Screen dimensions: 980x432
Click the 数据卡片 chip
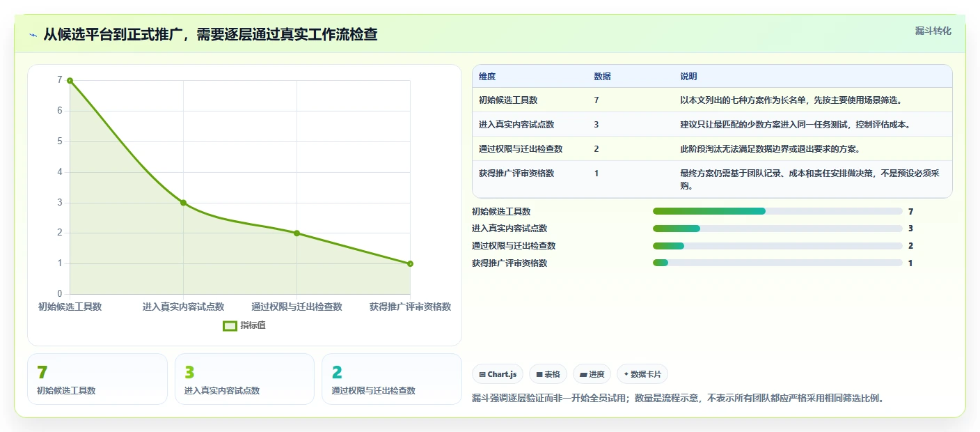642,374
